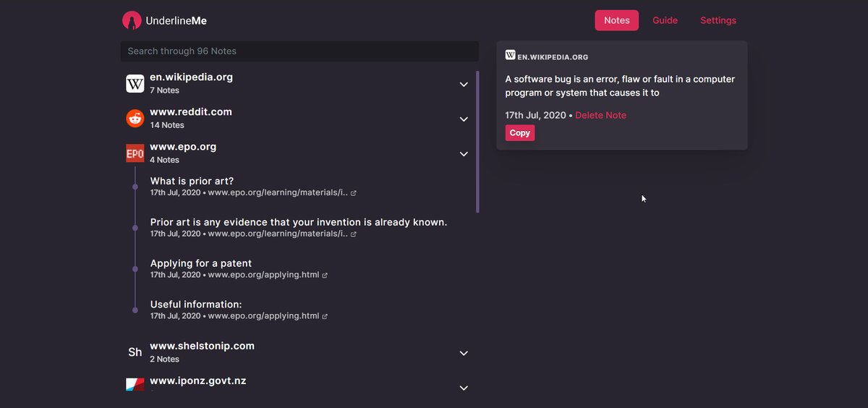Screen dimensions: 868x408
Task: Click the '14 Notes' count under reddit
Action: tap(167, 125)
